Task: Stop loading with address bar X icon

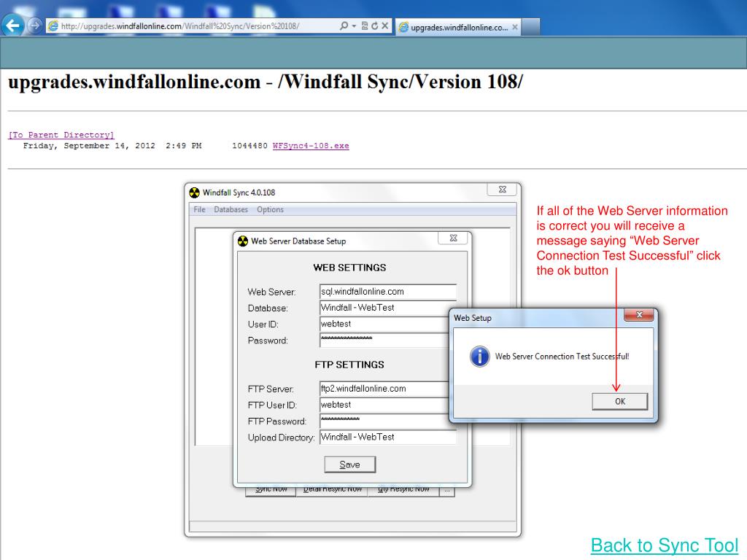Action: (x=384, y=26)
